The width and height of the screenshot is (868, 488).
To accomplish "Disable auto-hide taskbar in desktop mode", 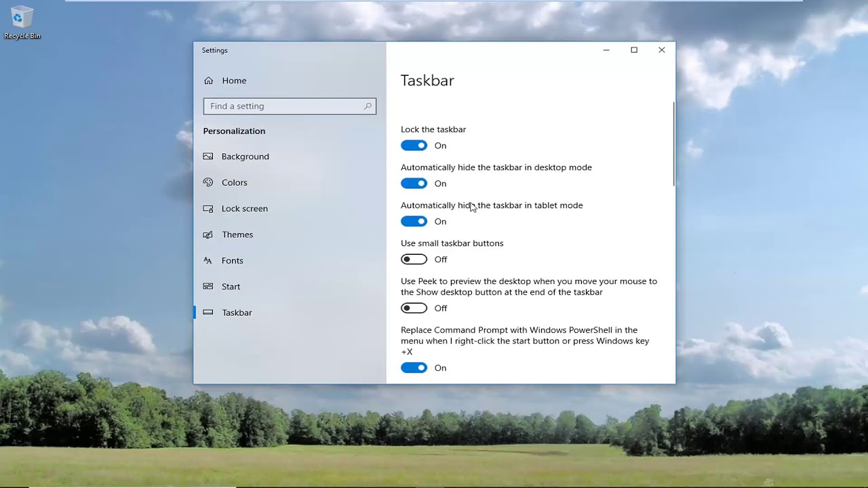I will tap(414, 184).
